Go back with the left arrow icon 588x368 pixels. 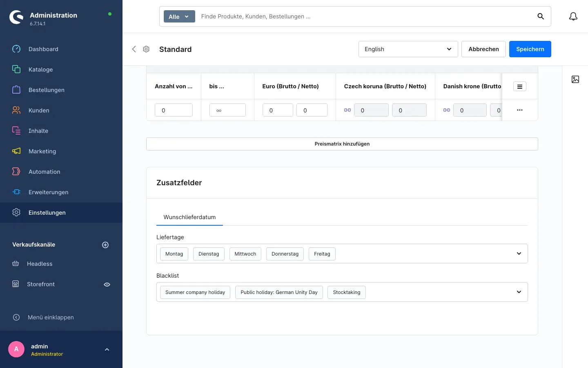click(x=134, y=49)
